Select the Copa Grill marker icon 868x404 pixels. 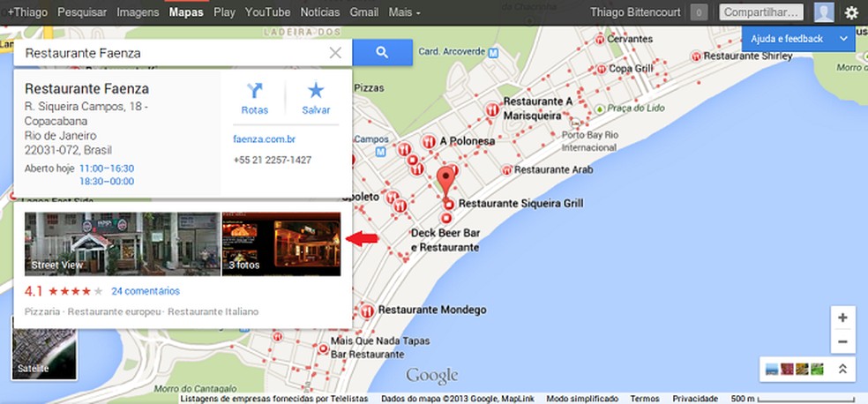(602, 69)
